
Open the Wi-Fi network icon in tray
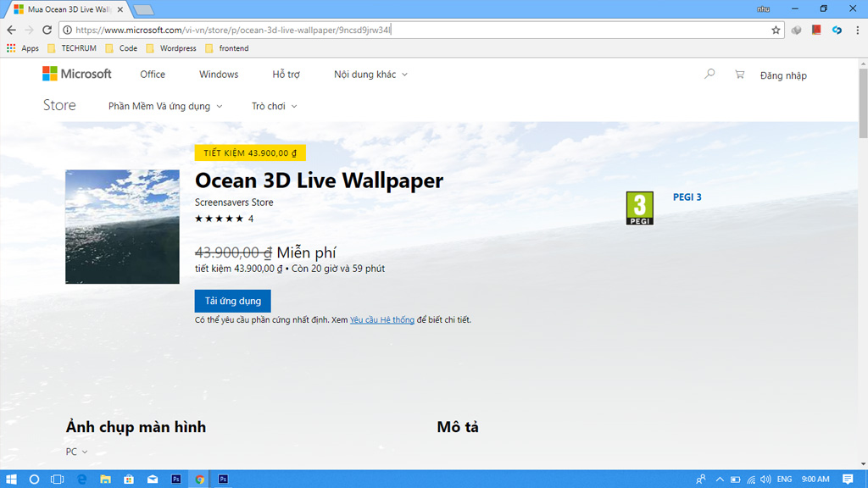[x=751, y=480]
